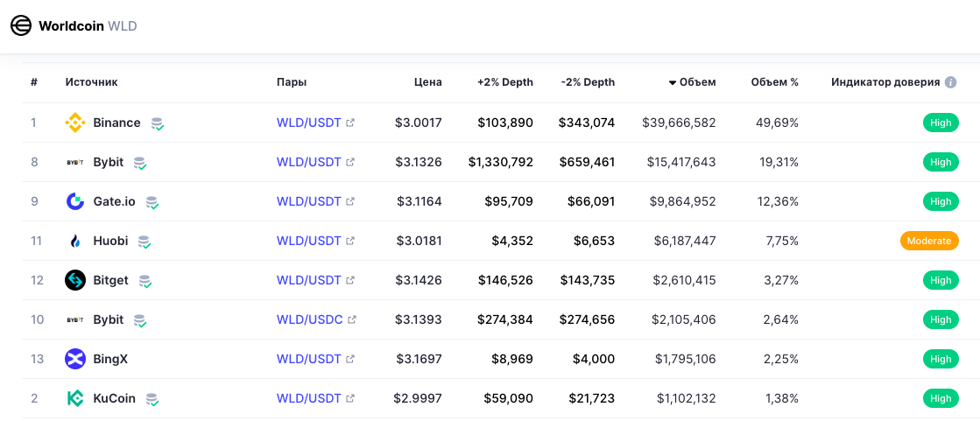Click the Binance exchange logo

click(x=75, y=123)
